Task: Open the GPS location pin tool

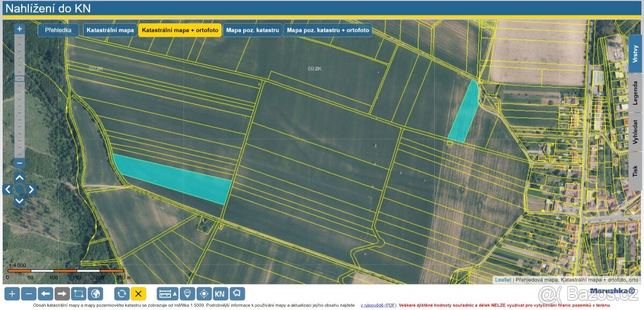Action: coord(187,293)
